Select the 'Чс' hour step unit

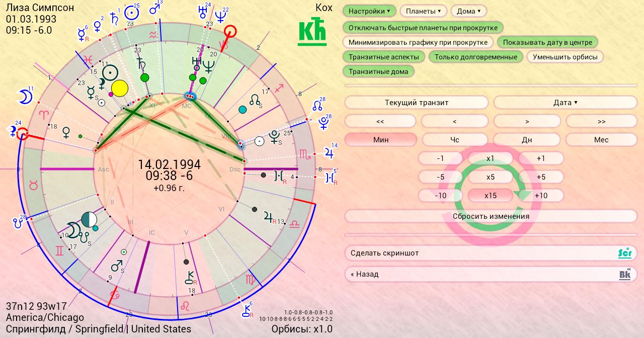[454, 140]
